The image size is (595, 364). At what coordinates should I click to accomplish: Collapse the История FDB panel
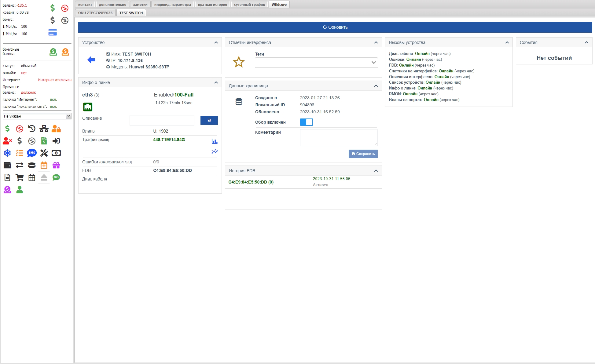[376, 171]
